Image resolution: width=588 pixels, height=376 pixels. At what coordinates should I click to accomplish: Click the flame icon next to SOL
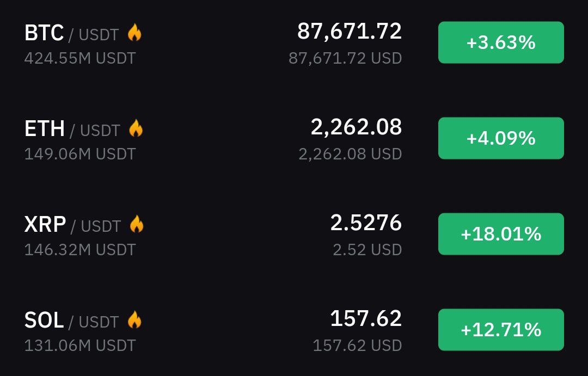pos(134,320)
